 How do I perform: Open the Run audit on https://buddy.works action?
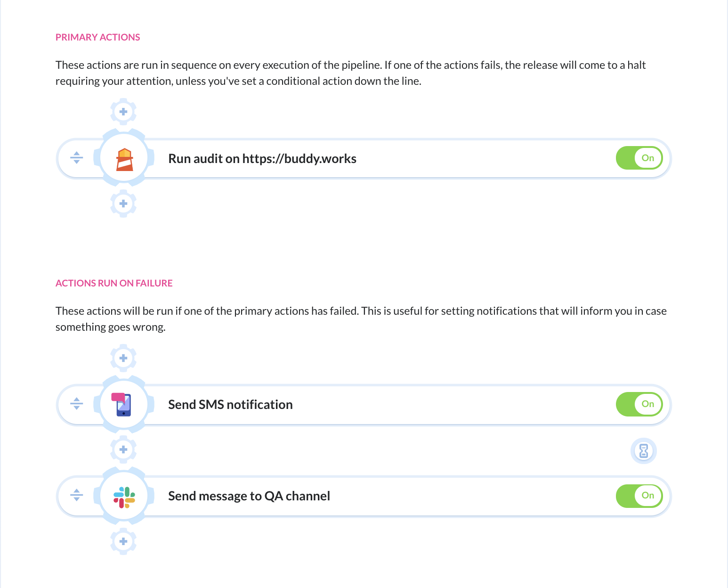[x=262, y=159]
